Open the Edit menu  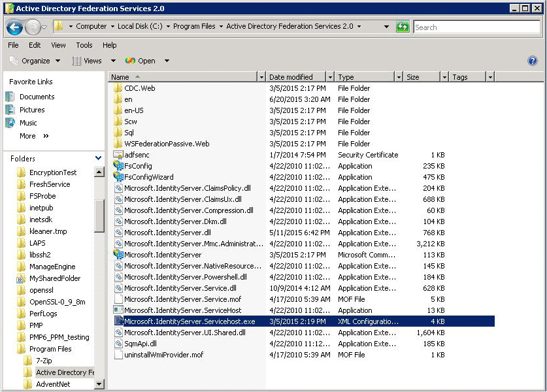tap(33, 45)
